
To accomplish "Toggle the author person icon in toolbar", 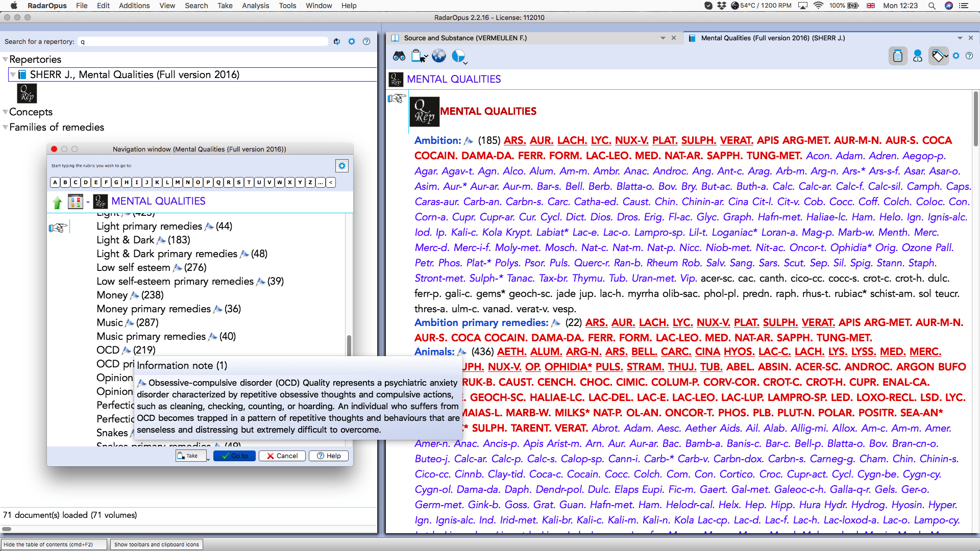I will pyautogui.click(x=918, y=56).
